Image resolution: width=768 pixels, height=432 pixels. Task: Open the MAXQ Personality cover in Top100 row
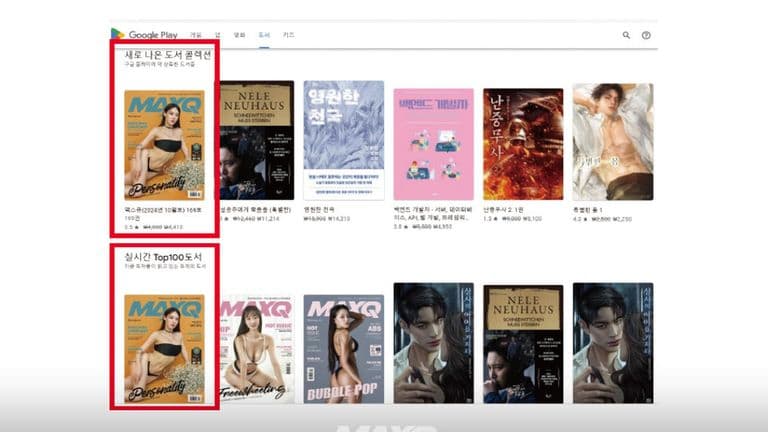pyautogui.click(x=164, y=347)
